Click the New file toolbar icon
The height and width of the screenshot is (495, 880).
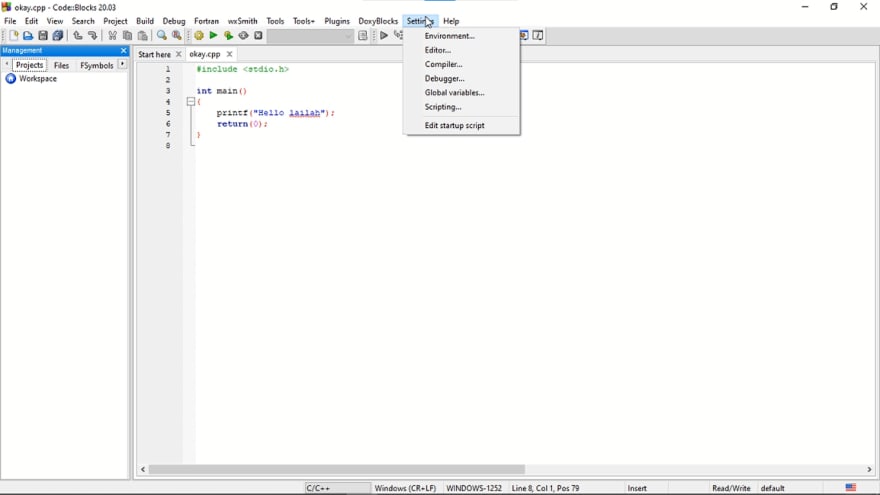click(13, 36)
